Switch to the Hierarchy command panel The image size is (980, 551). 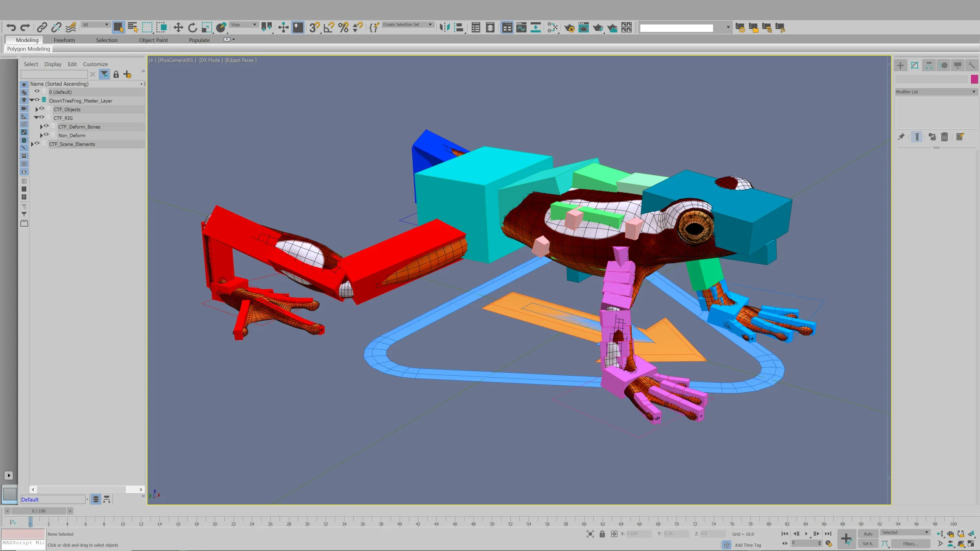pyautogui.click(x=929, y=65)
